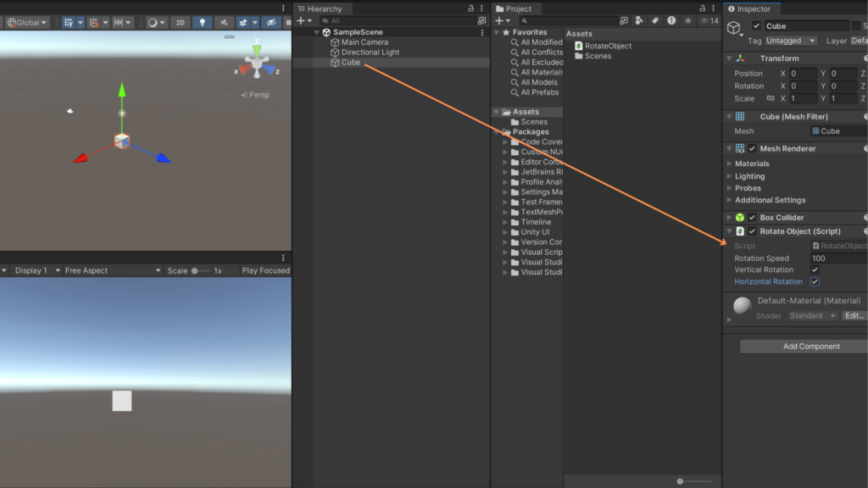The height and width of the screenshot is (488, 868).
Task: Expand the Lighting section in Mesh Renderer
Action: pos(749,176)
